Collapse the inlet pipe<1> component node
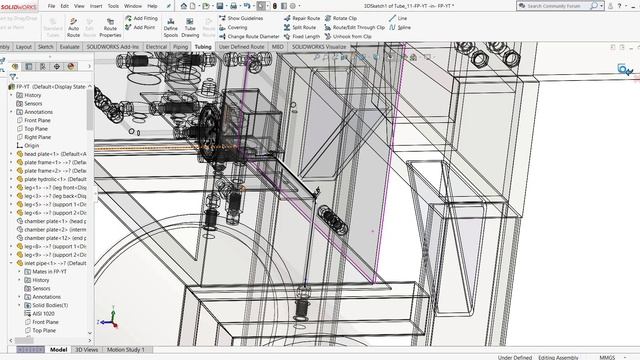640x360 pixels. click(x=11, y=263)
